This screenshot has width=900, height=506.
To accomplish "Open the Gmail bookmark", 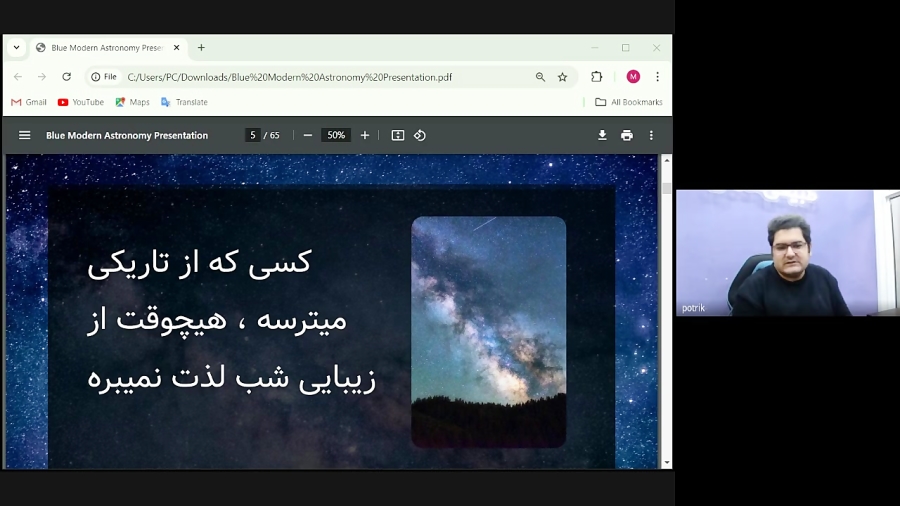I will click(x=29, y=102).
